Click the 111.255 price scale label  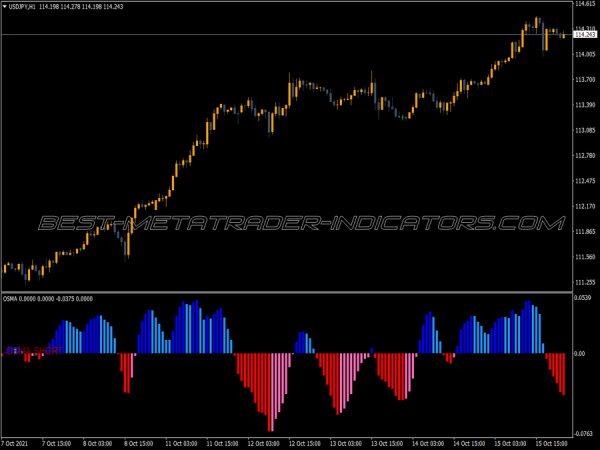584,258
